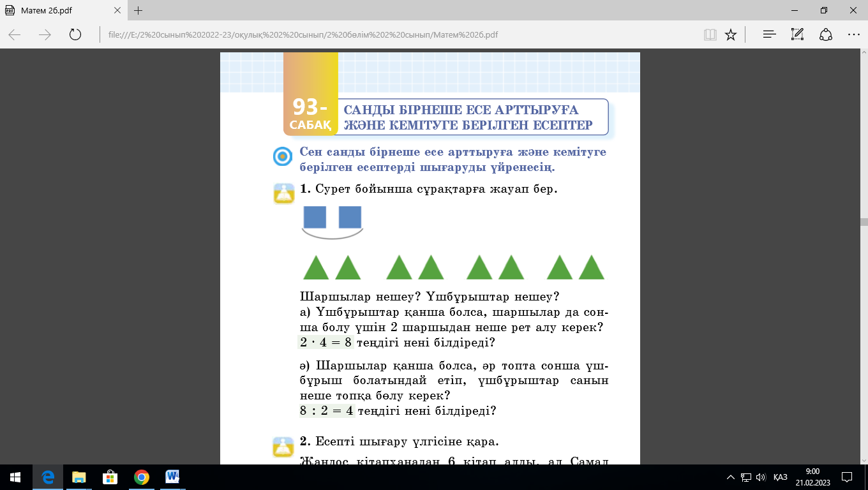Open the Windows Start menu
Screen dimensions: 868x490
point(15,477)
